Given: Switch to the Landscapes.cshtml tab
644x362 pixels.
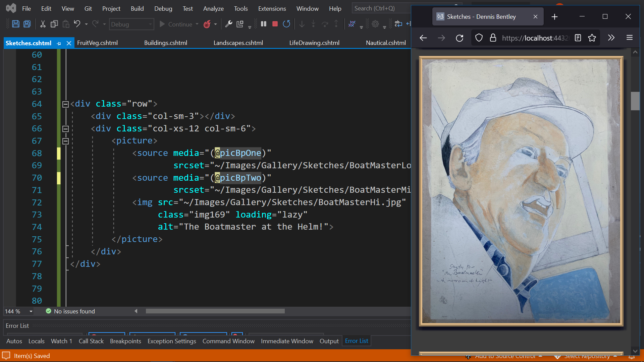Looking at the screenshot, I should 238,43.
